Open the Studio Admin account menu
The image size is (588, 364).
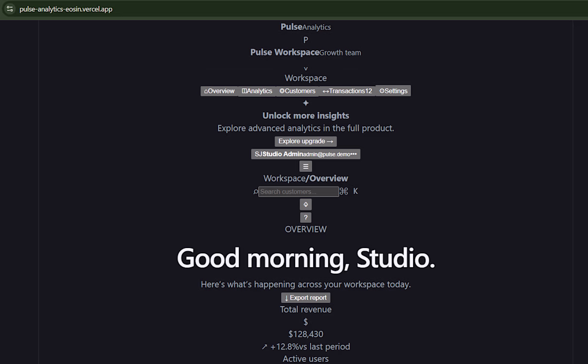click(306, 154)
